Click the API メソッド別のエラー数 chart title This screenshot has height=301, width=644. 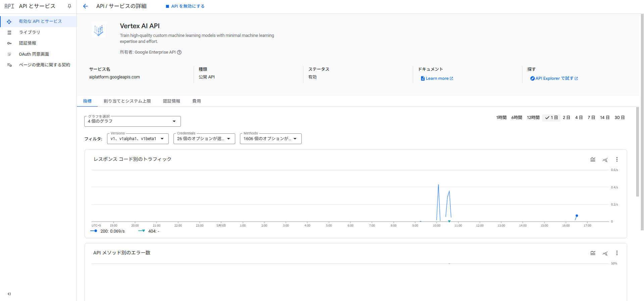pyautogui.click(x=122, y=253)
